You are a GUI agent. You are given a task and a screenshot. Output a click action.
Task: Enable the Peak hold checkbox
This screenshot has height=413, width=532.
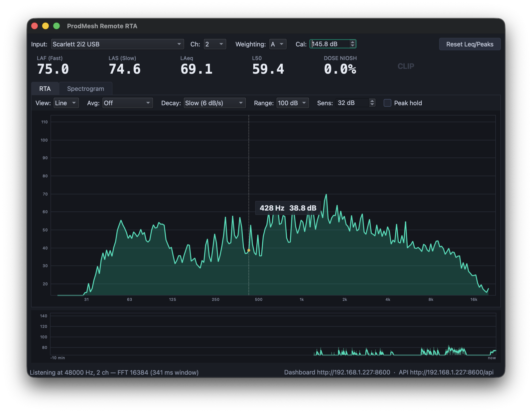click(387, 103)
